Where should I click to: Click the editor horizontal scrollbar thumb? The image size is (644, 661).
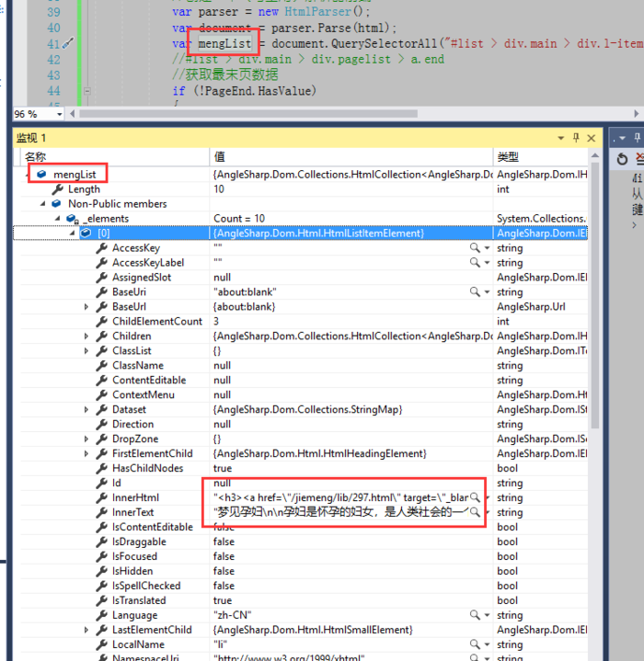coord(248,114)
